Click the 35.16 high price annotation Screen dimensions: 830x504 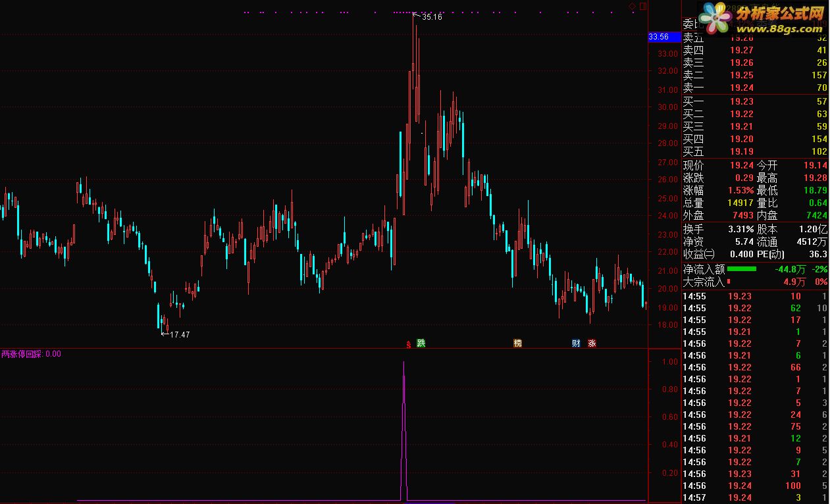[x=432, y=17]
